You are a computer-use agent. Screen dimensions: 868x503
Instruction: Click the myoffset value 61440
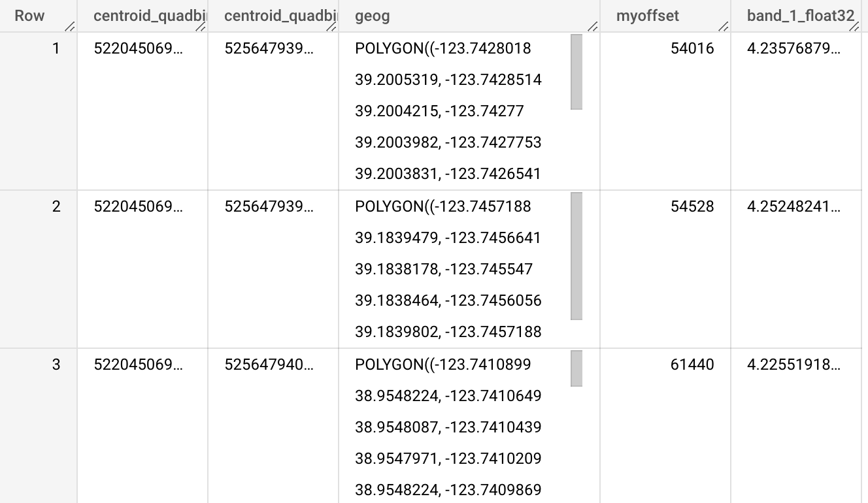[x=692, y=365]
